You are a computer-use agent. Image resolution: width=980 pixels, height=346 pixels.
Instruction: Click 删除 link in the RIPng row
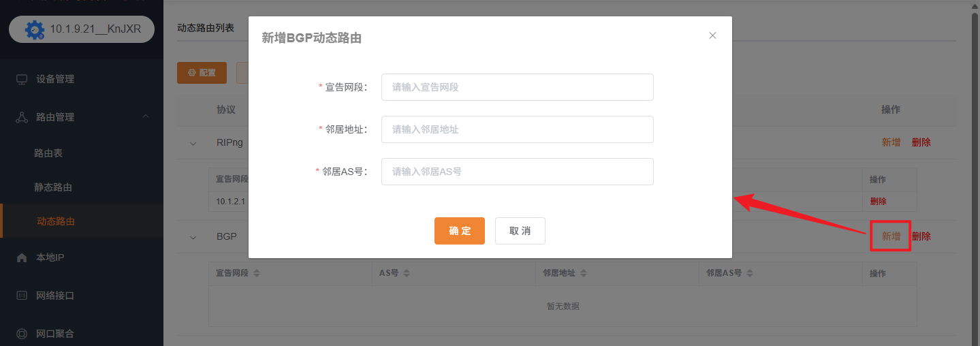921,142
